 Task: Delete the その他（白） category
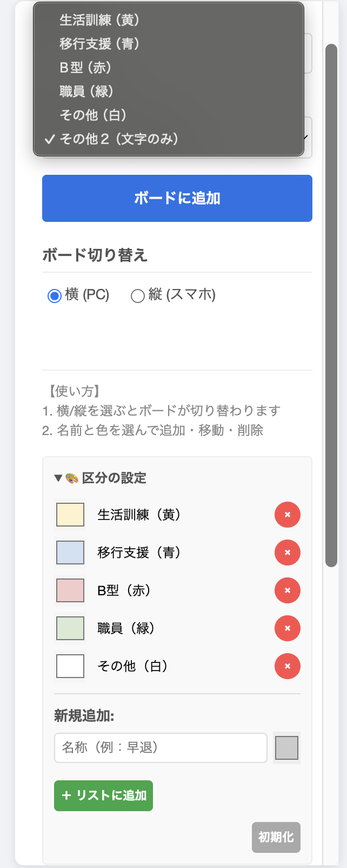(x=287, y=666)
